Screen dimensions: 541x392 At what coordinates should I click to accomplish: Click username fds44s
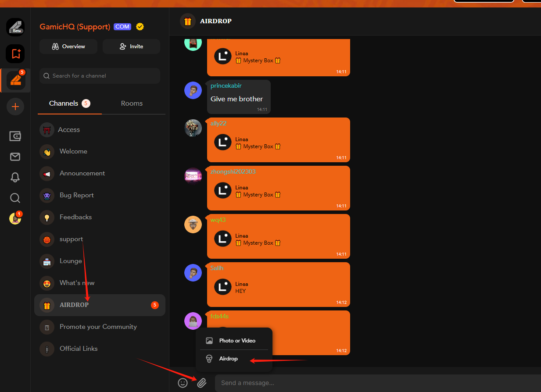tap(219, 316)
